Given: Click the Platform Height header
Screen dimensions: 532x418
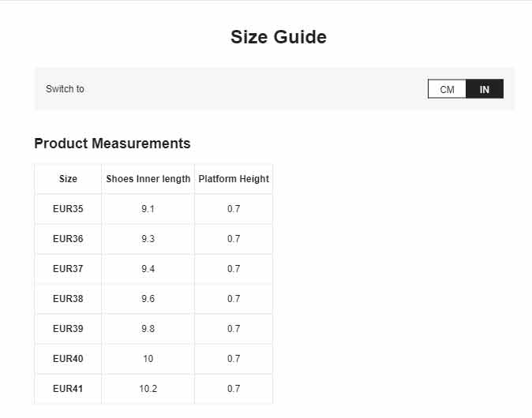Looking at the screenshot, I should pyautogui.click(x=234, y=179).
